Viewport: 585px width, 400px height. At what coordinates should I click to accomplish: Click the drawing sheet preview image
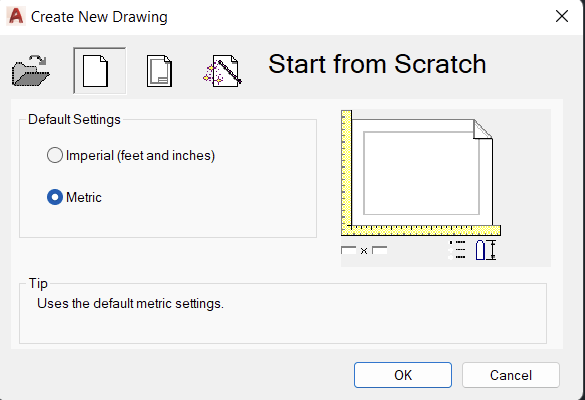point(422,172)
